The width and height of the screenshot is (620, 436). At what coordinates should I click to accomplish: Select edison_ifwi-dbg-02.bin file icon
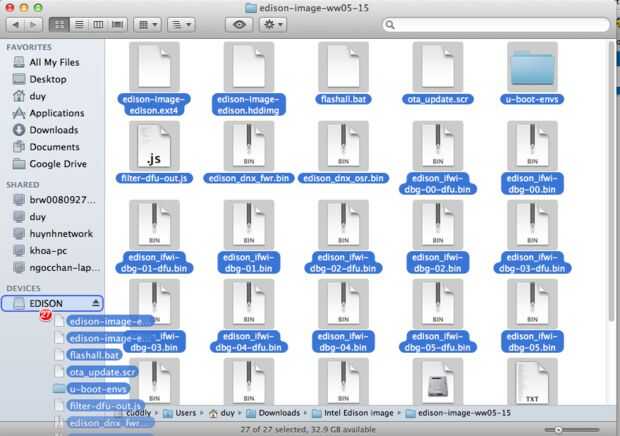[438, 225]
